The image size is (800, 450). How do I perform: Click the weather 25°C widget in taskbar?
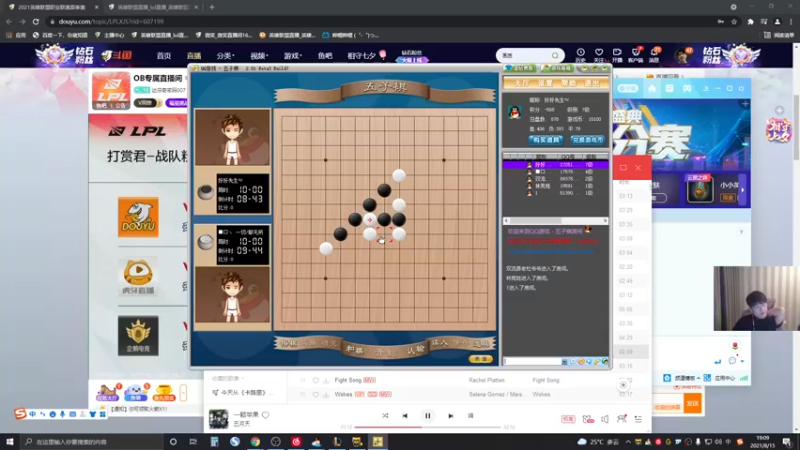(x=598, y=441)
